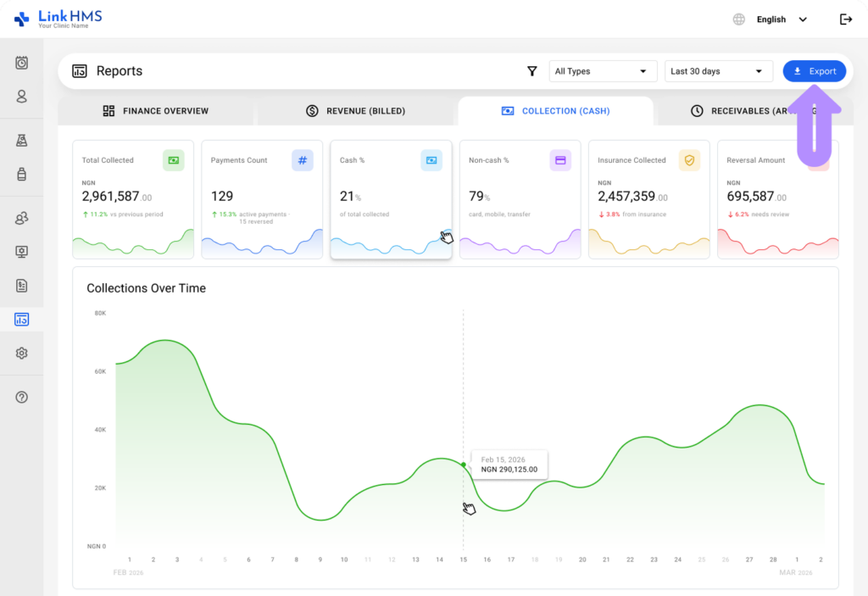Click the 6.2% needs review text

point(759,214)
